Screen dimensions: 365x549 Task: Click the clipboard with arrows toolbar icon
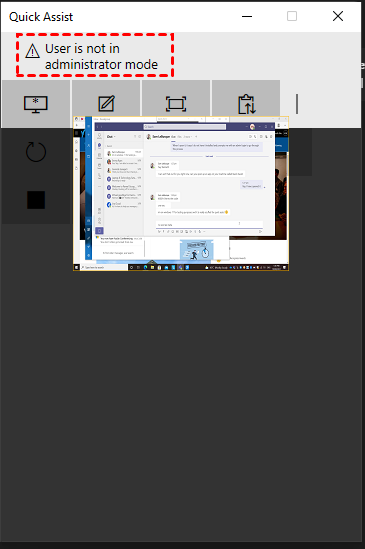[x=246, y=104]
